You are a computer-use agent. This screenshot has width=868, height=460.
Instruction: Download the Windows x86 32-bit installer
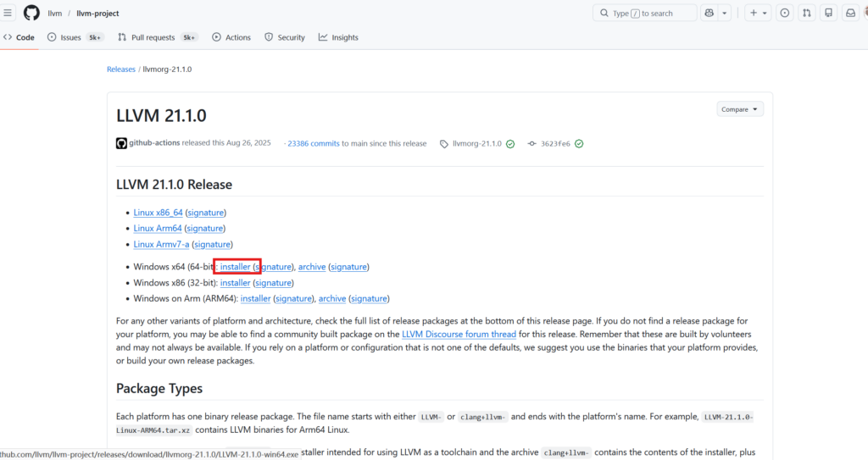[236, 283]
